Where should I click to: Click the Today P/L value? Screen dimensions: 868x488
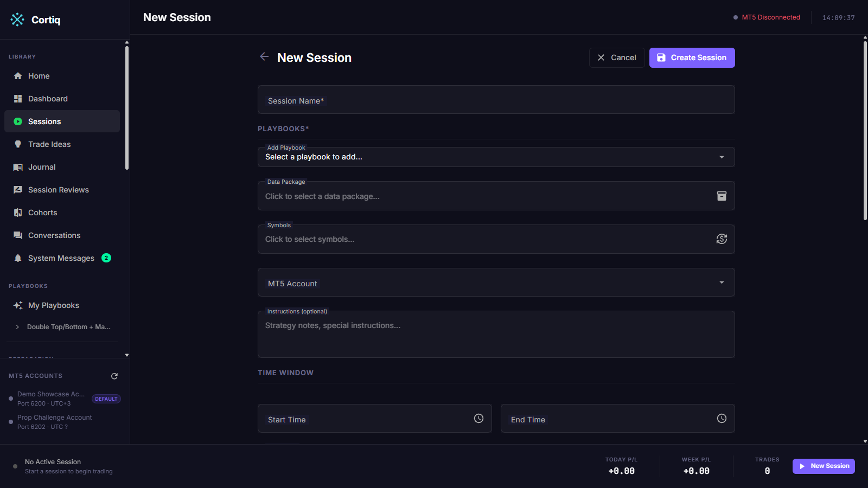(621, 471)
